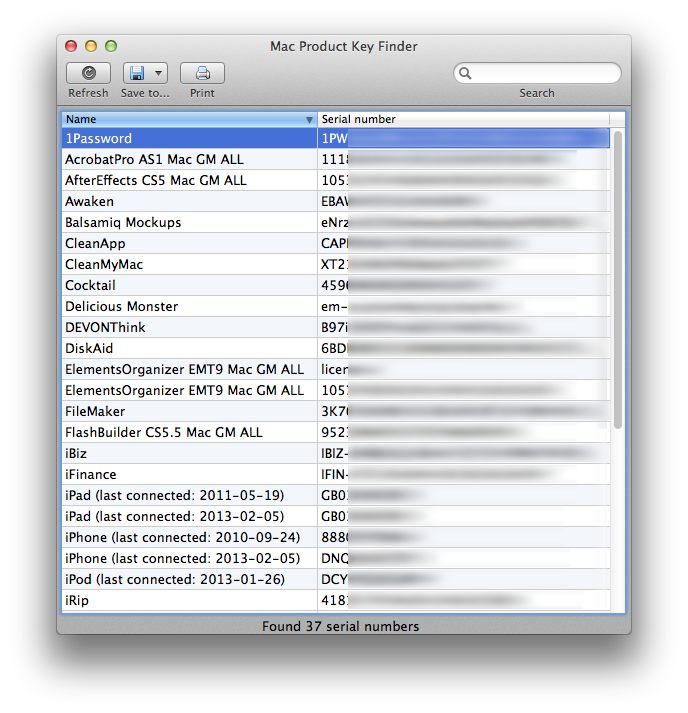
Task: Sort by the Name column header
Action: click(x=188, y=119)
